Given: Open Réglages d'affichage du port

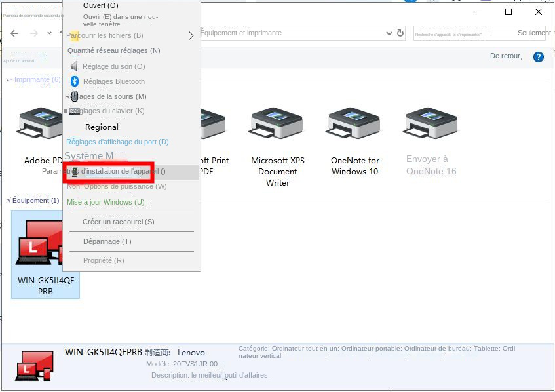Looking at the screenshot, I should (117, 141).
